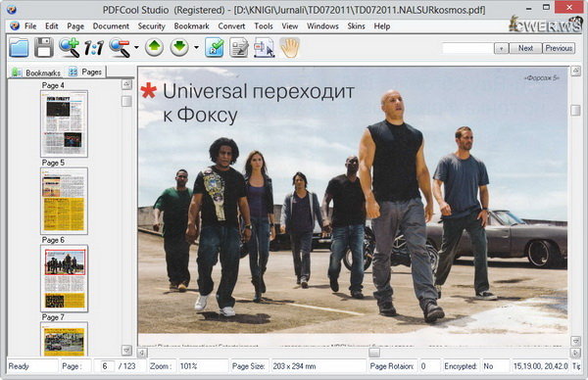
Task: Open the page navigation dropdown arrow
Action: [x=196, y=48]
